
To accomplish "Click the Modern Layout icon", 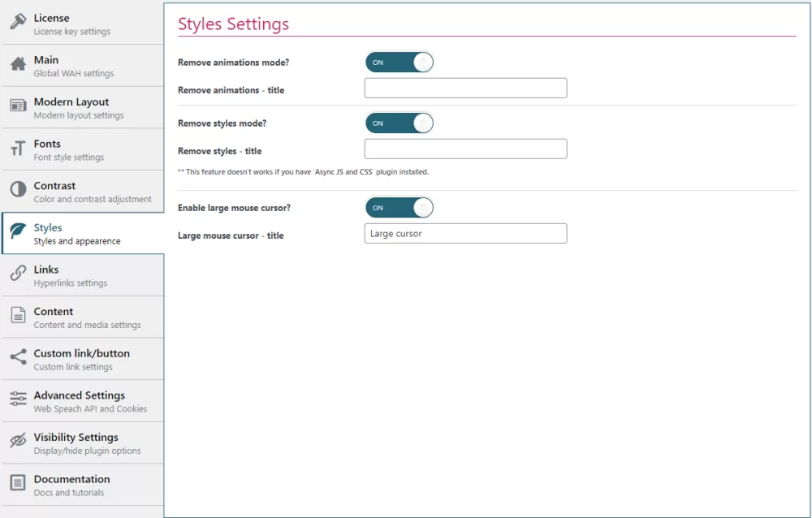I will (x=18, y=102).
